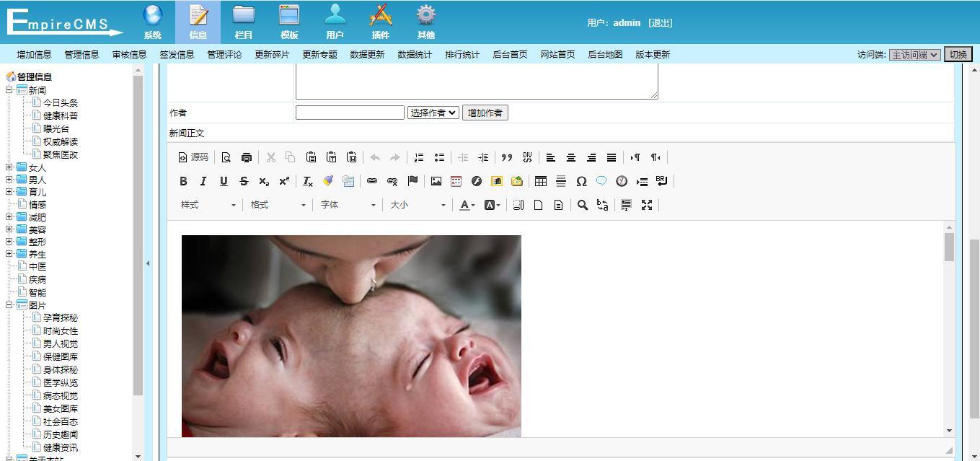Insert a bulleted list
This screenshot has width=980, height=461.
coord(438,157)
